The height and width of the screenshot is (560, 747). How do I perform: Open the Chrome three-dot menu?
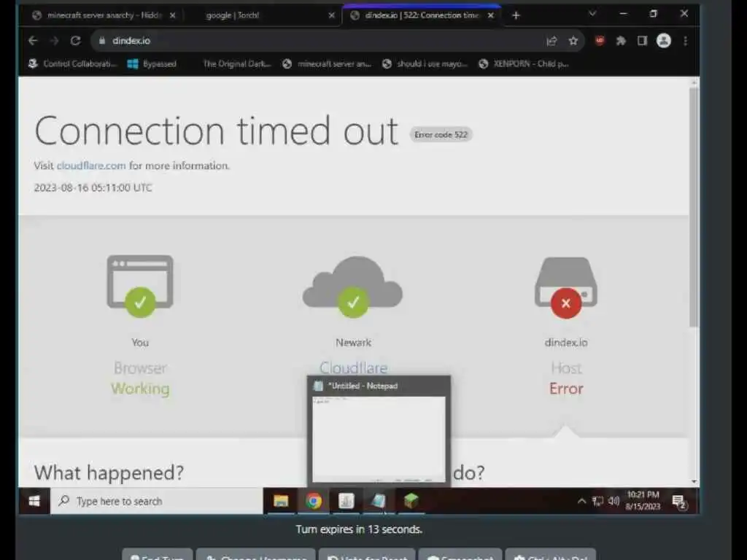(685, 41)
